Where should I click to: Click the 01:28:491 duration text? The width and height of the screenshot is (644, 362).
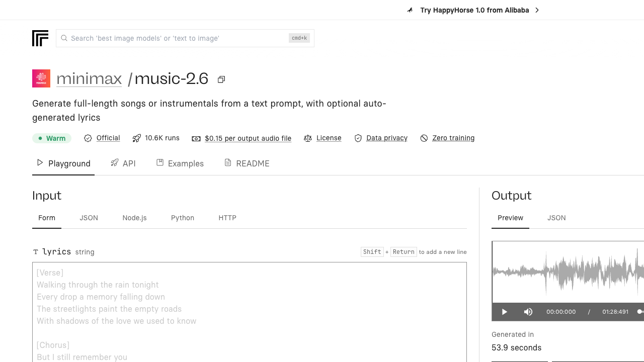(615, 312)
